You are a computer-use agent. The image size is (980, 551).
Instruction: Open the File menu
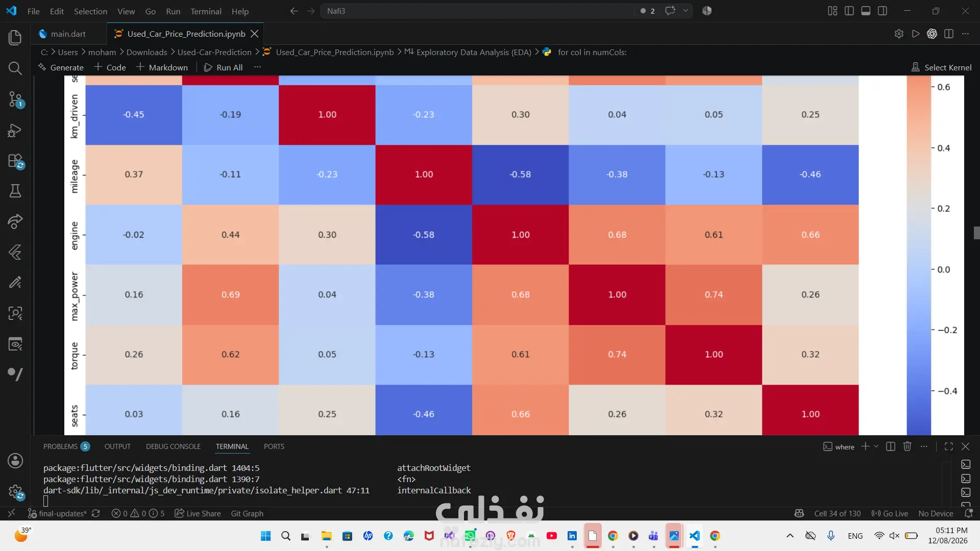point(33,11)
